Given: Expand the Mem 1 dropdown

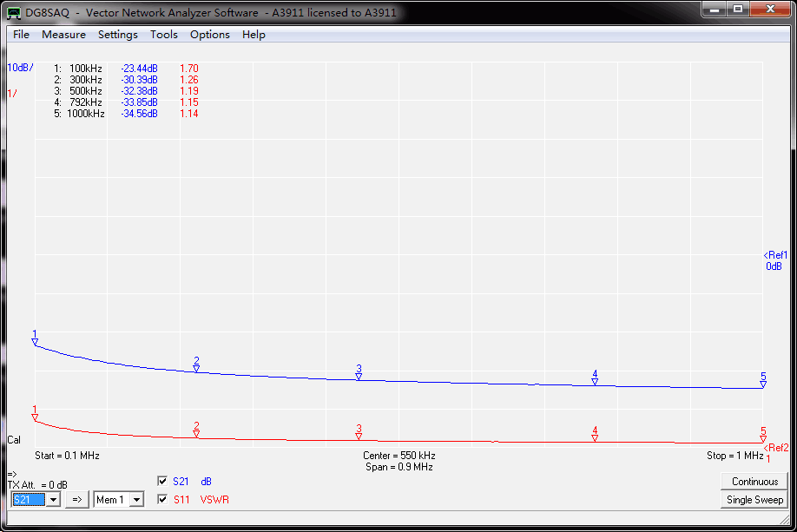Looking at the screenshot, I should 136,500.
